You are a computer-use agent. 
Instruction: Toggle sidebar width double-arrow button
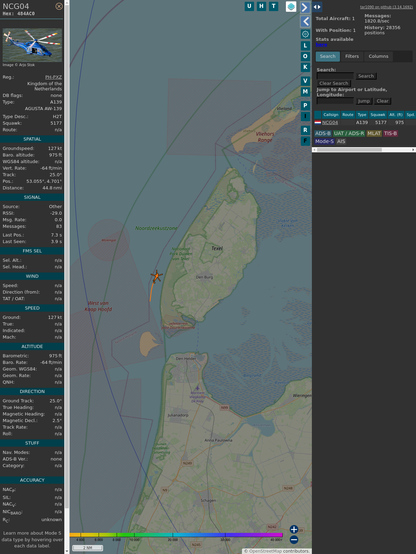(317, 7)
